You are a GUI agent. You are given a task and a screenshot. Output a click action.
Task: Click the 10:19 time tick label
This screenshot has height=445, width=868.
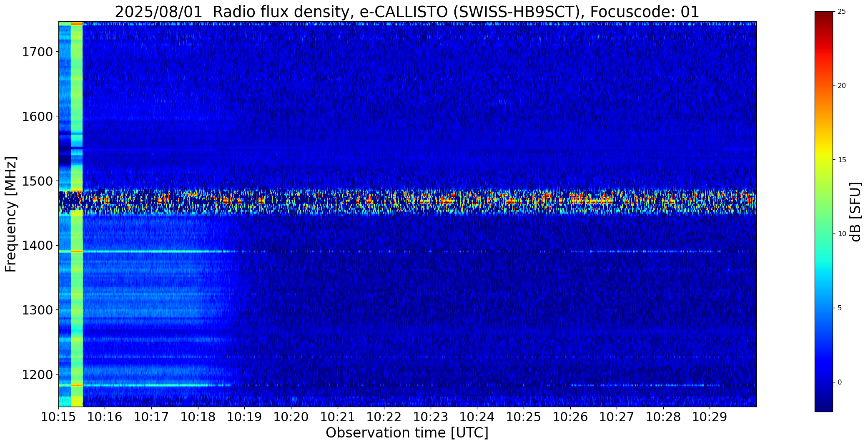click(244, 417)
